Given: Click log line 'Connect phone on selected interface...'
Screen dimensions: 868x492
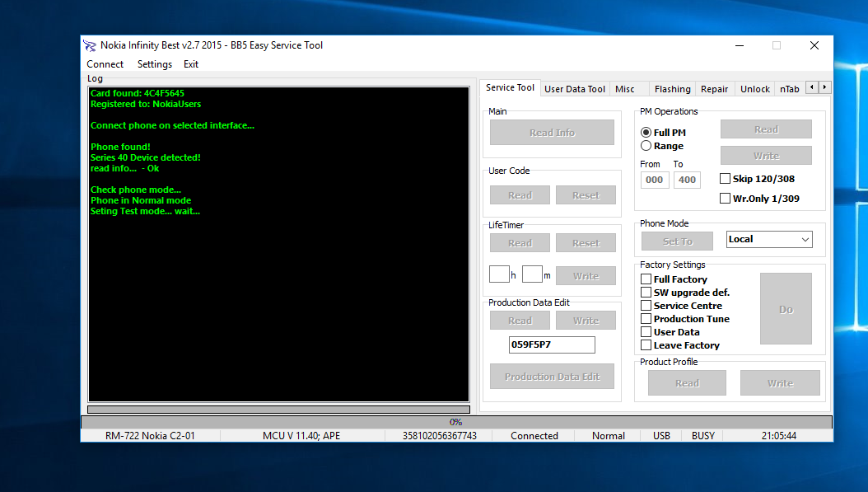Looking at the screenshot, I should pos(172,125).
